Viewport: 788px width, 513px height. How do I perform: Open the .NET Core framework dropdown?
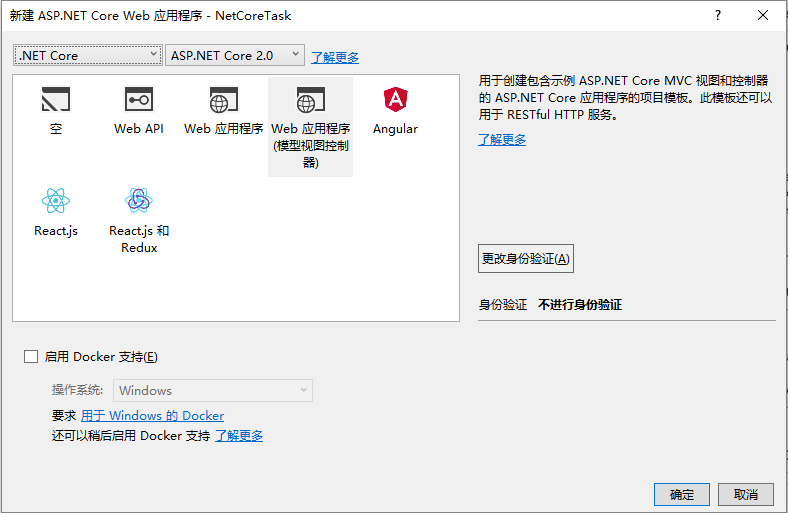[x=87, y=55]
